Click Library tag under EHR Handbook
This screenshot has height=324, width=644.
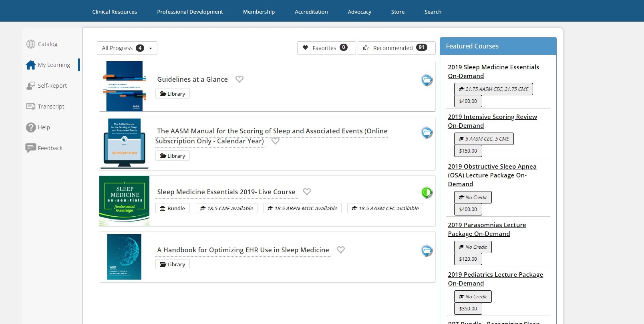coord(173,264)
